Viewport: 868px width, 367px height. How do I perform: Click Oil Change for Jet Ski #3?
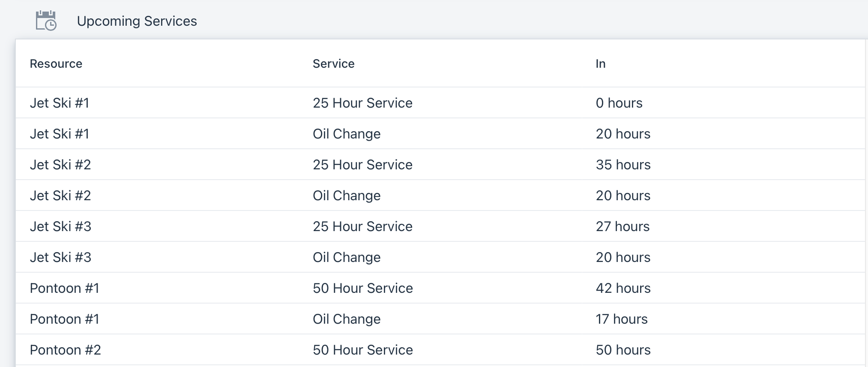click(347, 257)
